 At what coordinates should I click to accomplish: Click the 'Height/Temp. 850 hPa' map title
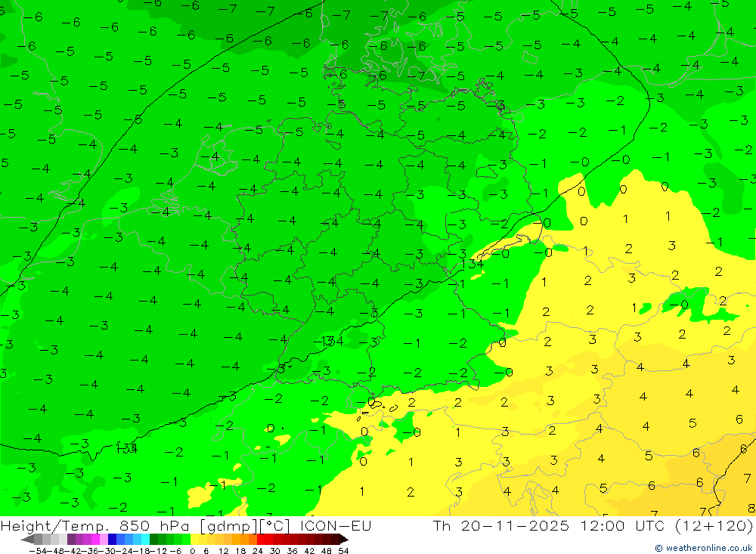pyautogui.click(x=95, y=525)
